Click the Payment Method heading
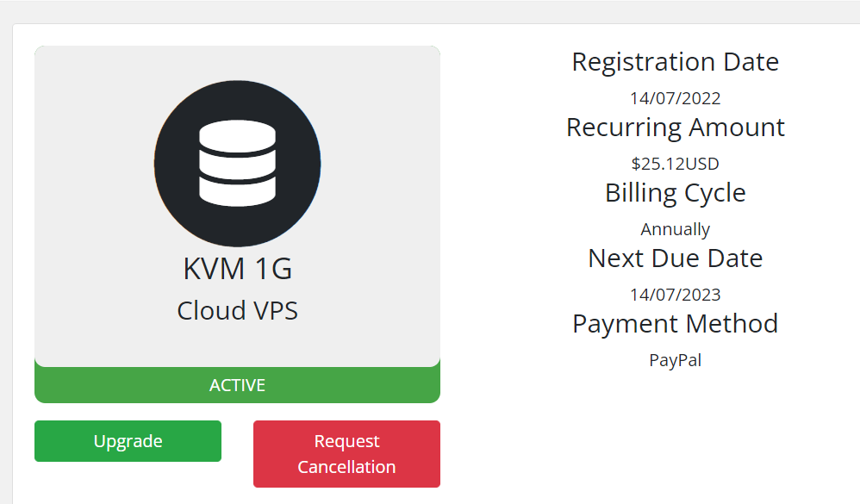Viewport: 860px width, 504px height. point(676,324)
